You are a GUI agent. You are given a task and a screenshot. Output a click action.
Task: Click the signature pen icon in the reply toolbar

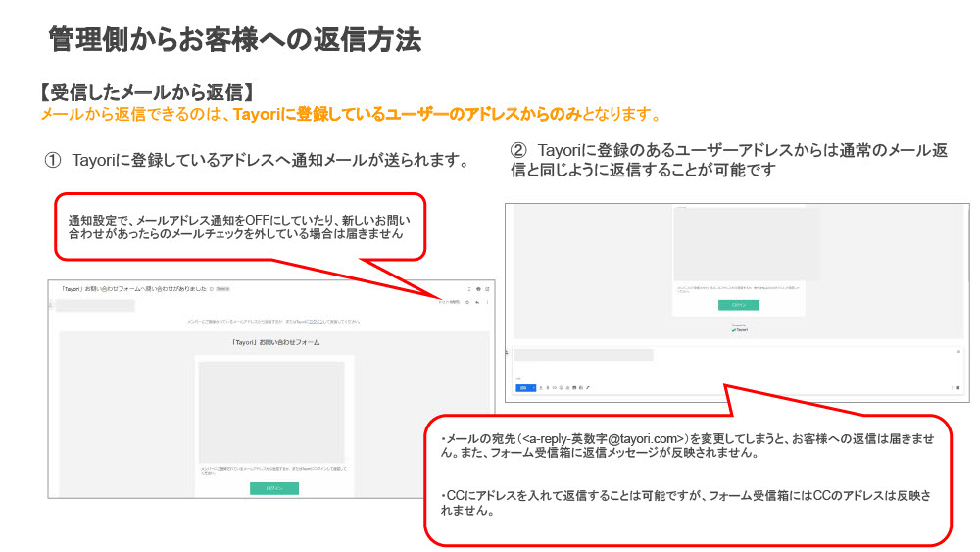588,388
